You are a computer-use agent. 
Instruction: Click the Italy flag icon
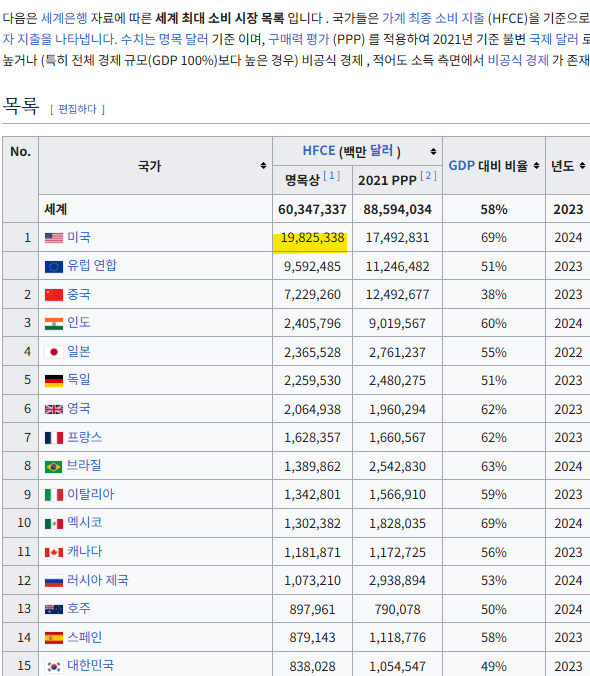54,495
